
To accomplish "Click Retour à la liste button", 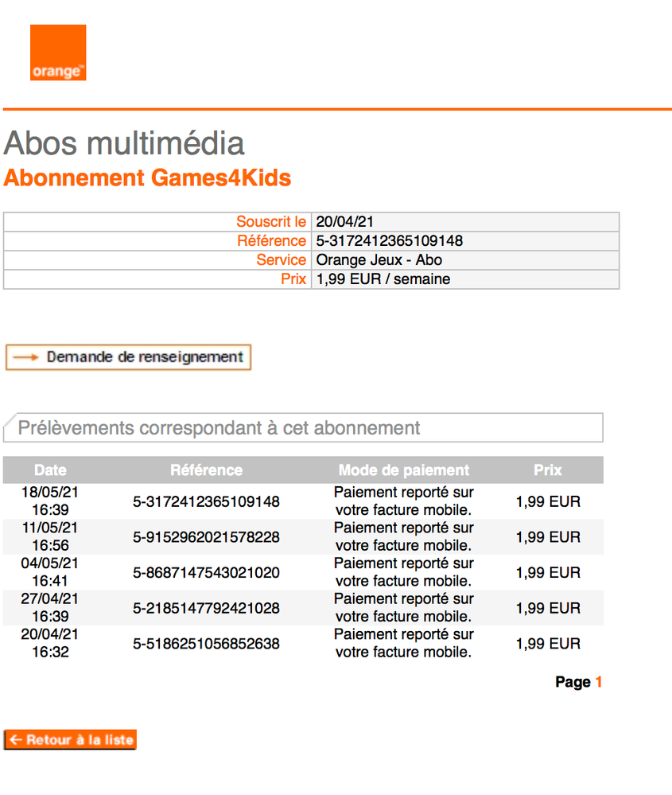I will point(70,739).
